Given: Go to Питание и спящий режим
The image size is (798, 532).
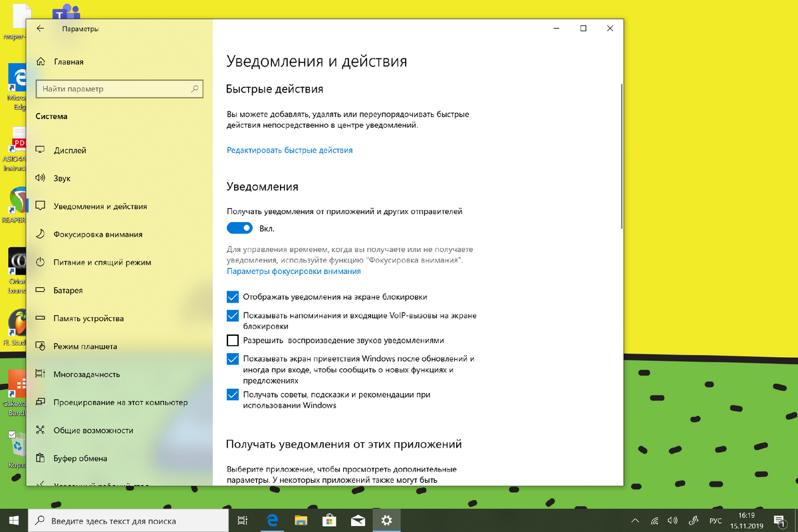Looking at the screenshot, I should pyautogui.click(x=102, y=263).
